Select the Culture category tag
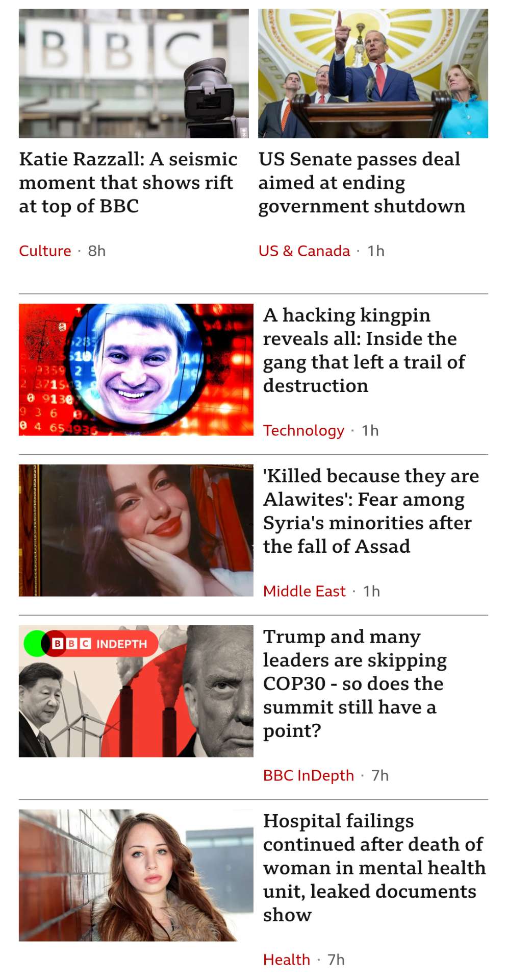The height and width of the screenshot is (980, 507). [45, 251]
